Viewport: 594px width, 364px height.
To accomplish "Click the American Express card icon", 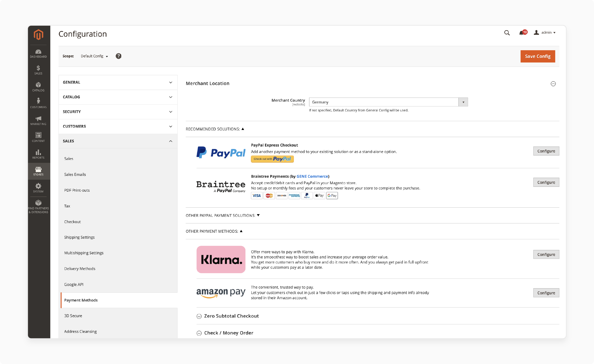I will [294, 195].
